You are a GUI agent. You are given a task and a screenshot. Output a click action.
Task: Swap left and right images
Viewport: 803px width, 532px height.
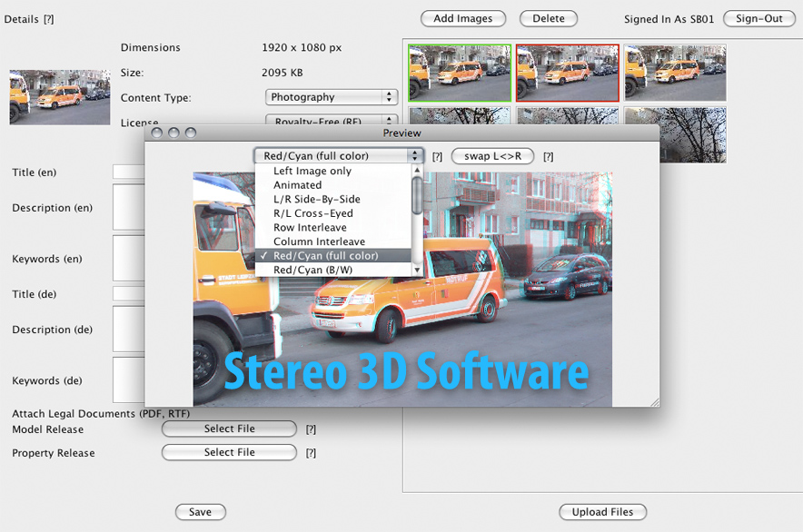(492, 156)
